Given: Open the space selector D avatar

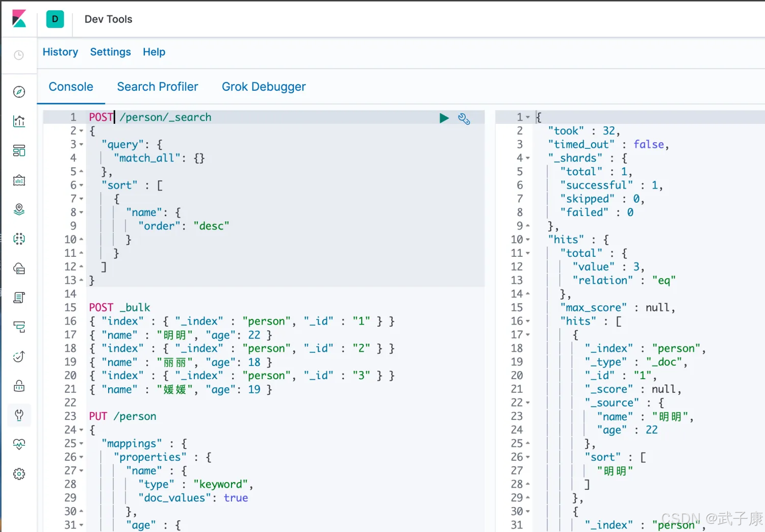Looking at the screenshot, I should click(x=55, y=19).
